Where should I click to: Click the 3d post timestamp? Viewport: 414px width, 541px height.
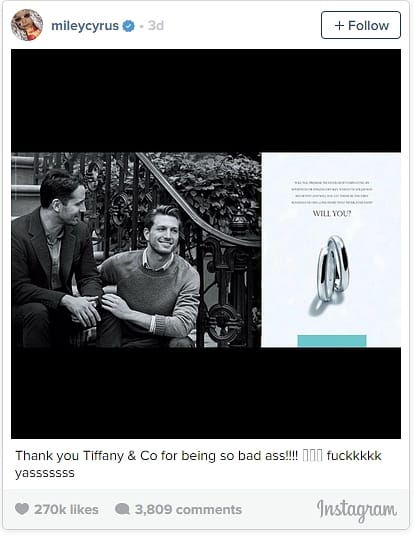156,26
